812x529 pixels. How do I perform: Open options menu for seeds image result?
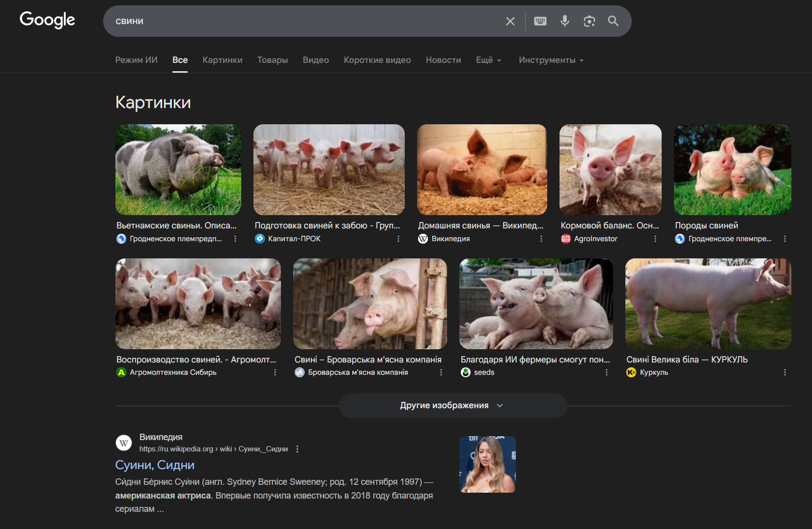click(x=607, y=372)
